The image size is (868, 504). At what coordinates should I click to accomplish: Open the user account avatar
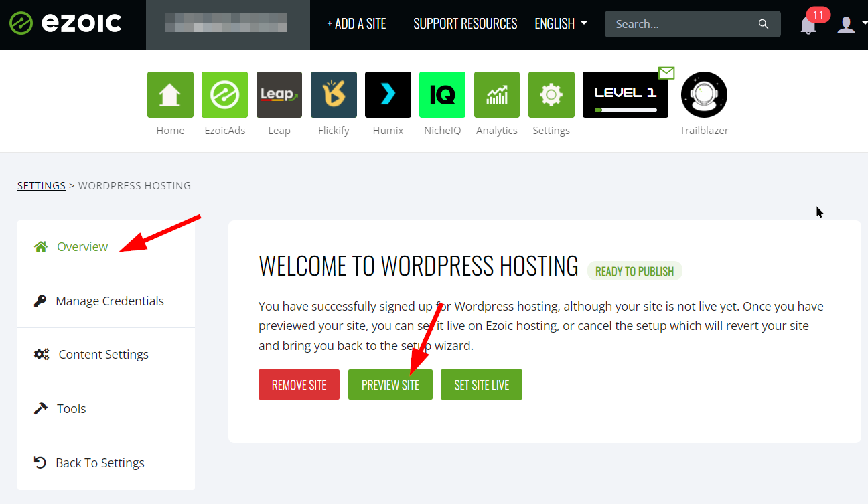click(x=847, y=25)
